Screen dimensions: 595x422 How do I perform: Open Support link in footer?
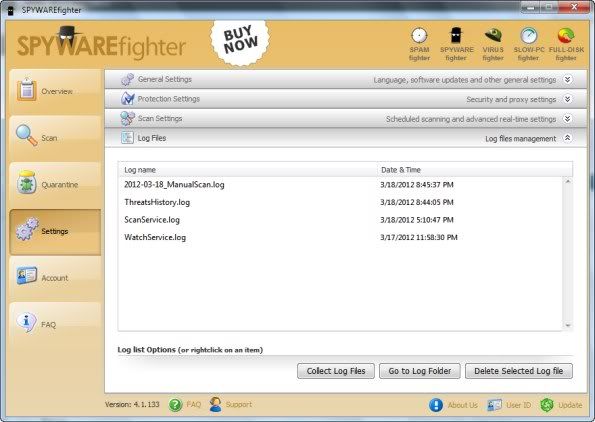pos(239,405)
